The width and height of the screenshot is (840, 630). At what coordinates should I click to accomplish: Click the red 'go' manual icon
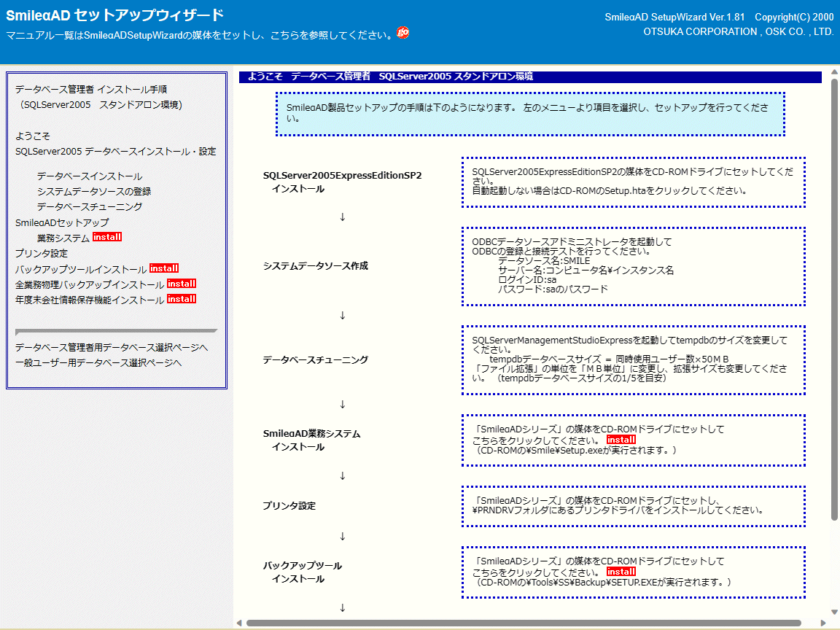[402, 33]
